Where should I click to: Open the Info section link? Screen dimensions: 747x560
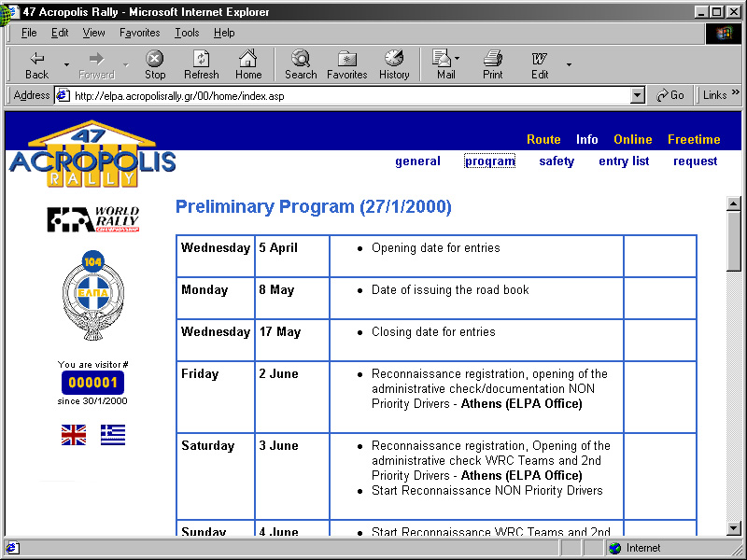click(x=587, y=139)
